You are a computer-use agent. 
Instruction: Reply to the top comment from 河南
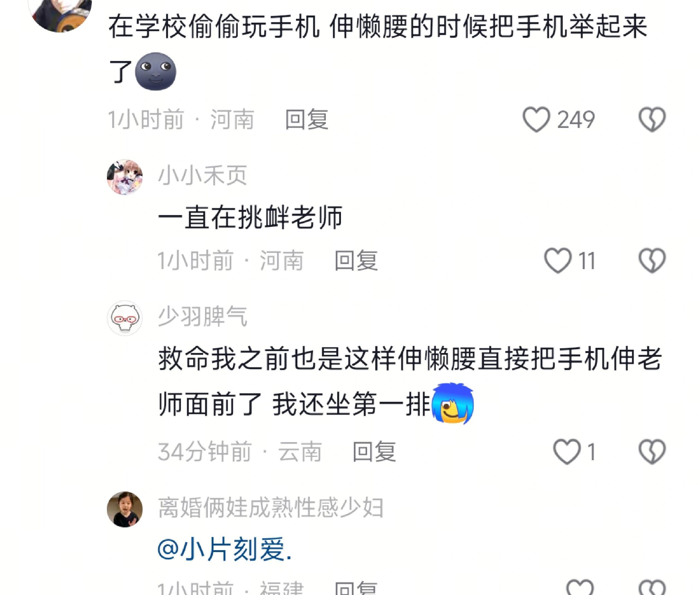click(307, 119)
